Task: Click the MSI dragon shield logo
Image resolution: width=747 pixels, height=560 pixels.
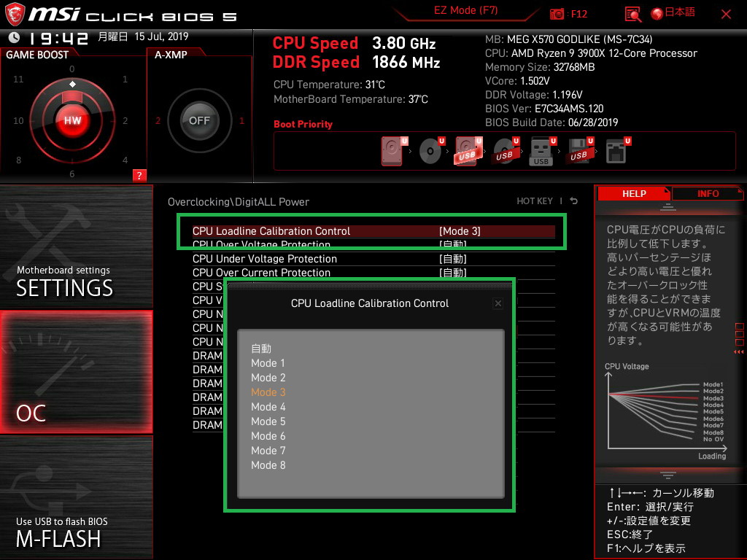Action: tap(15, 15)
